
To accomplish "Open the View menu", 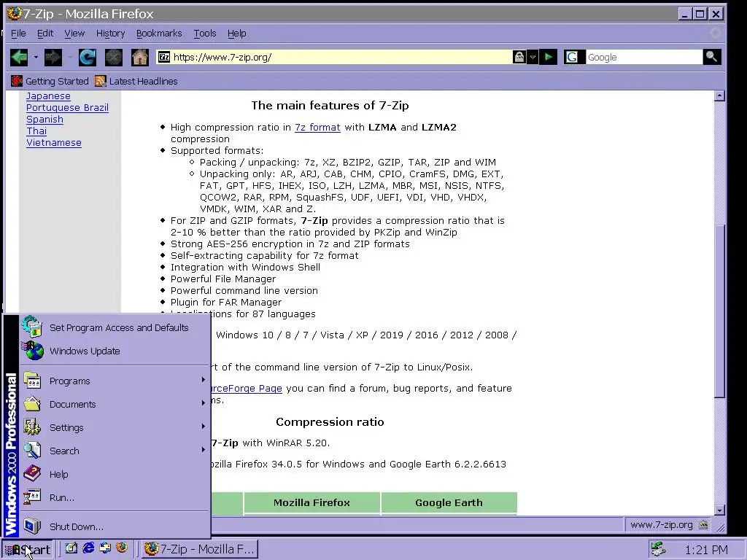I will [74, 34].
